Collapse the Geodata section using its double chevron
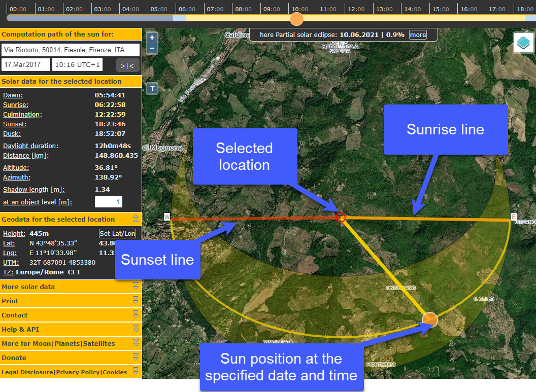536x392 pixels. pos(136,220)
